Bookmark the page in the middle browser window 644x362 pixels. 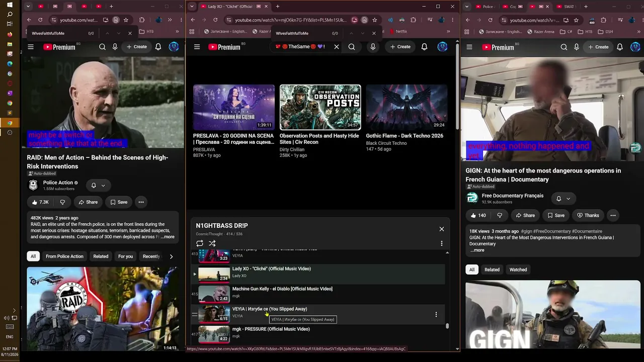click(x=374, y=20)
